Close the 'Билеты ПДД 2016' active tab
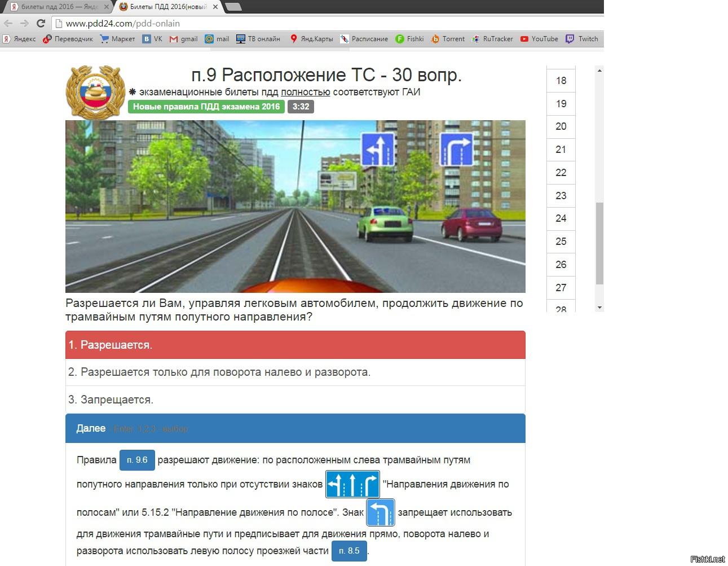This screenshot has height=566, width=728. point(215,7)
